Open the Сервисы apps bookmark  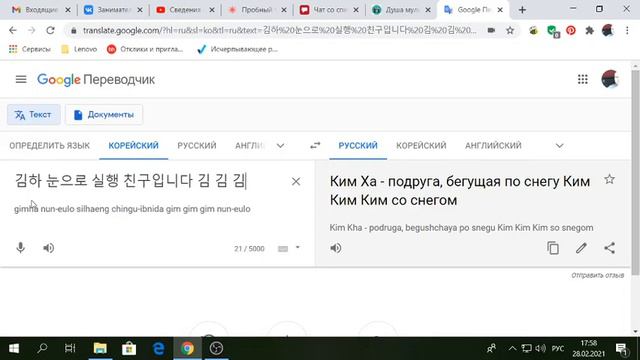click(30, 49)
